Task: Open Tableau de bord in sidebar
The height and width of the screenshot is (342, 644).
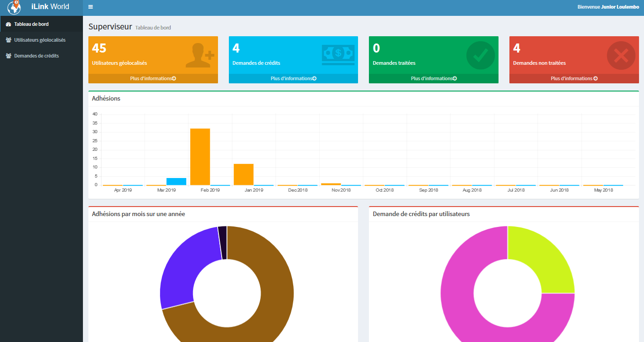Action: (x=31, y=24)
